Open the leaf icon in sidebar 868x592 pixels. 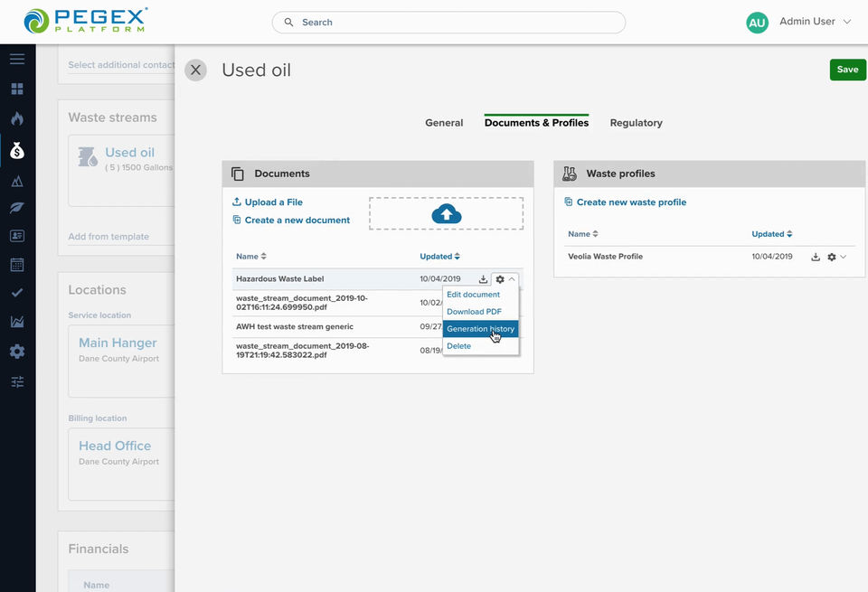pyautogui.click(x=17, y=208)
